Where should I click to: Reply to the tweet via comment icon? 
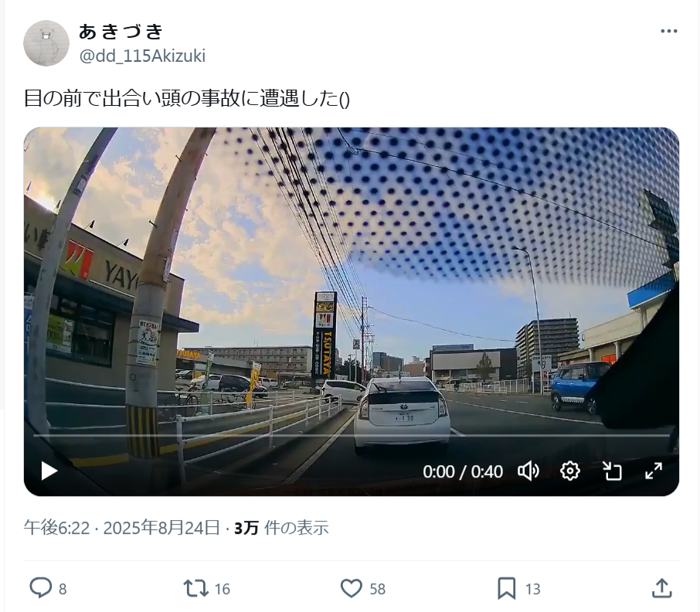41,588
